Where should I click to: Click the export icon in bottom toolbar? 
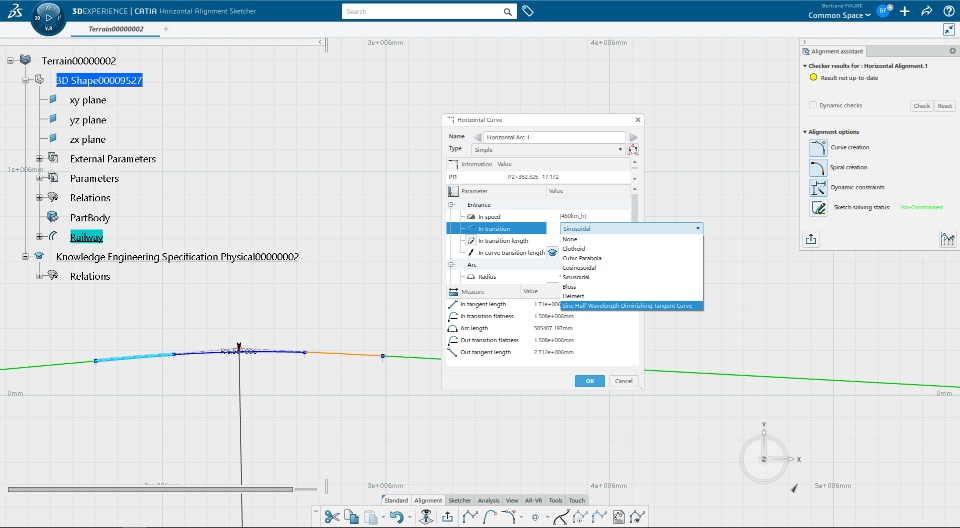point(448,517)
